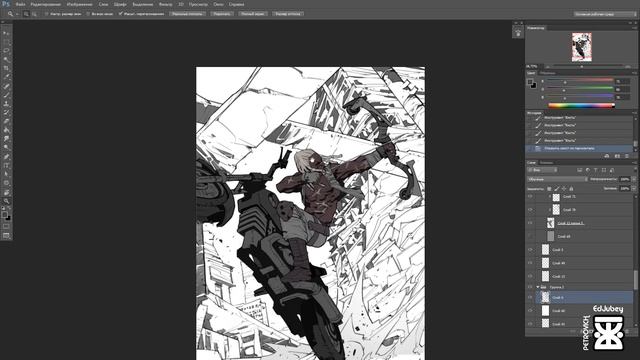The width and height of the screenshot is (640, 360).
Task: Select the Zoom tool in toolbox
Action: (x=6, y=201)
